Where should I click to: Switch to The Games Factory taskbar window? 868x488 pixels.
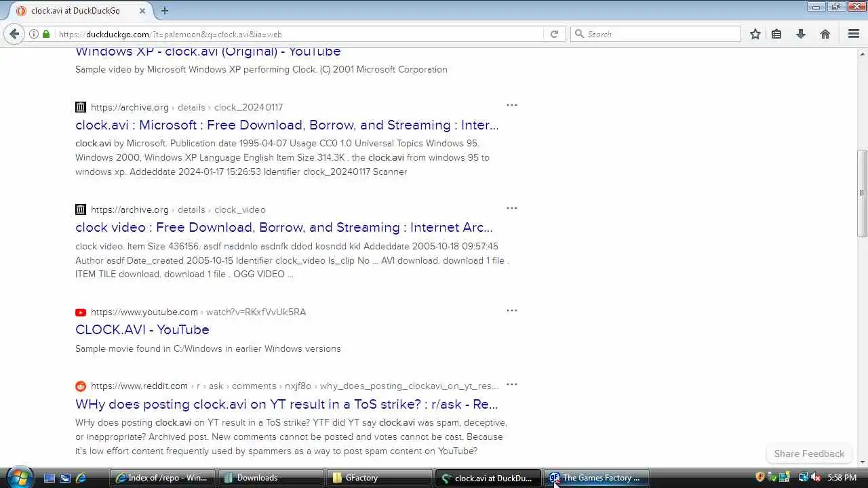click(x=596, y=478)
